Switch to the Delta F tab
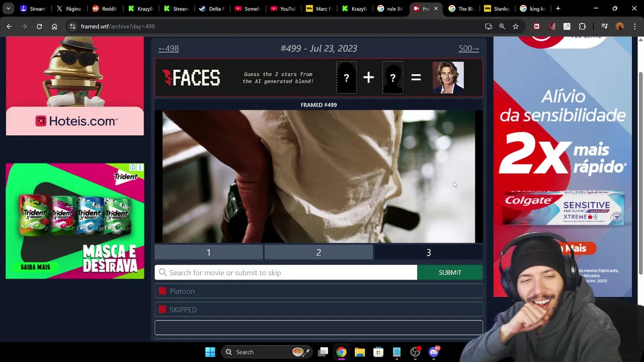This screenshot has width=644, height=362. tap(211, 9)
